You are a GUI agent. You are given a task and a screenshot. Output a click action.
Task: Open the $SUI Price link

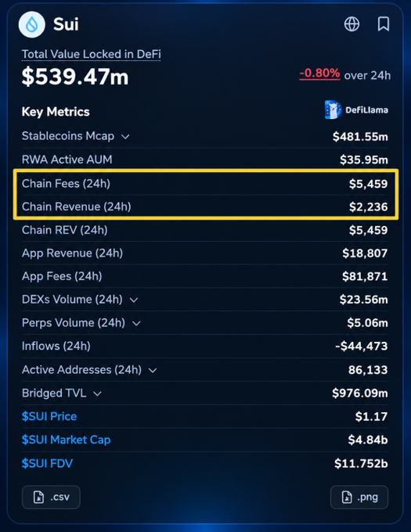pos(49,416)
